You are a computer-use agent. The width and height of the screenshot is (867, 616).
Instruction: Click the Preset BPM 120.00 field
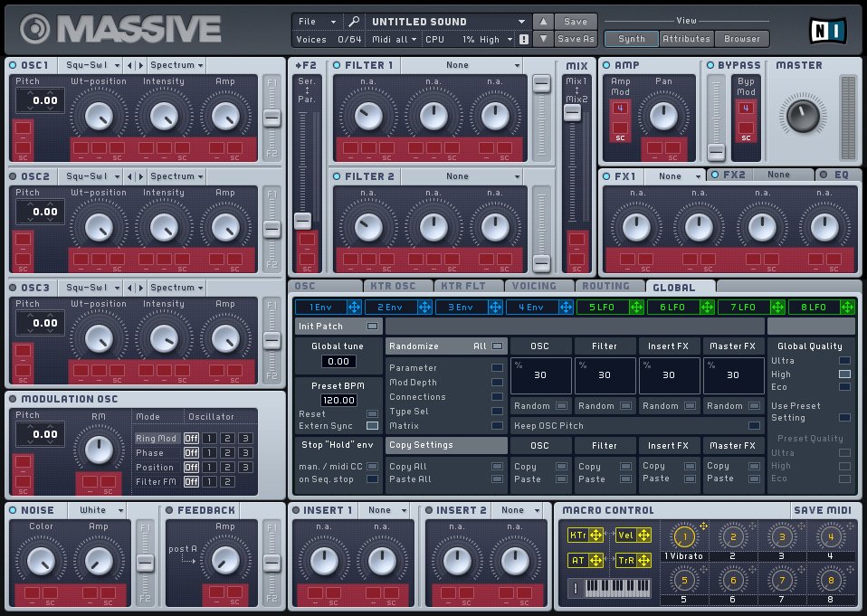[x=338, y=400]
